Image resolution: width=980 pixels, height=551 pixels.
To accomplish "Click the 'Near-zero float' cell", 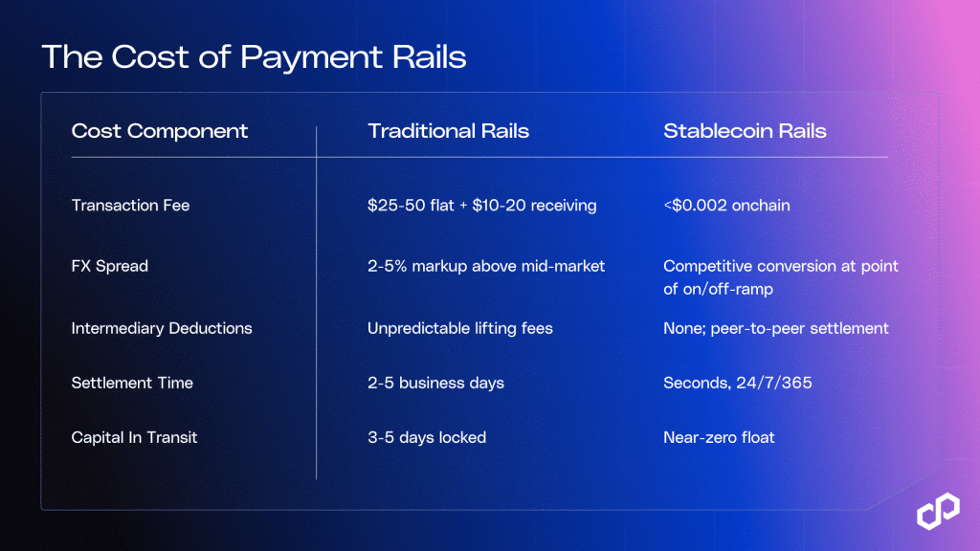I will [719, 437].
